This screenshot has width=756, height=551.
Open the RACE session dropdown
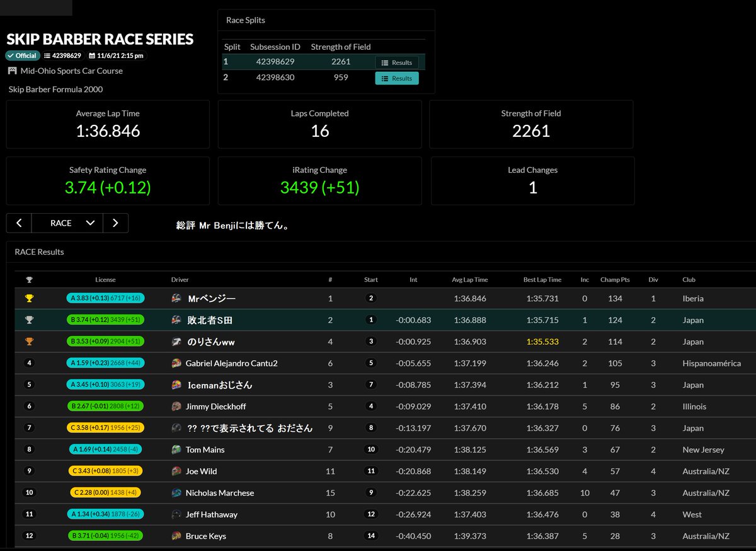click(x=67, y=223)
